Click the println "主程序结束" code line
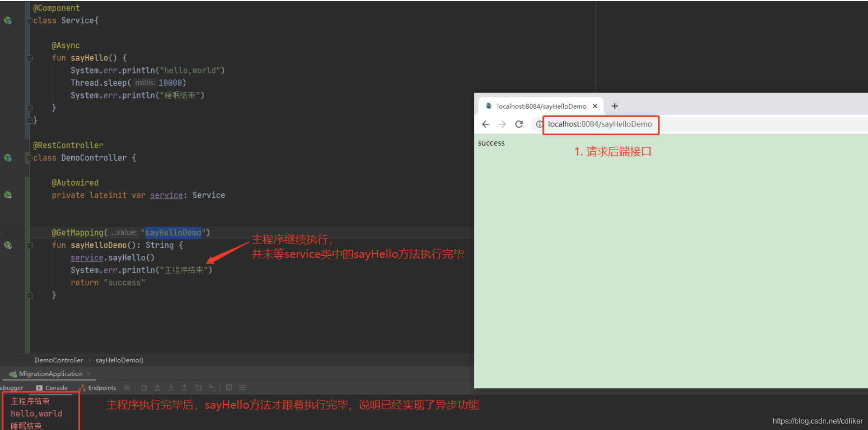The image size is (868, 430). 141,270
